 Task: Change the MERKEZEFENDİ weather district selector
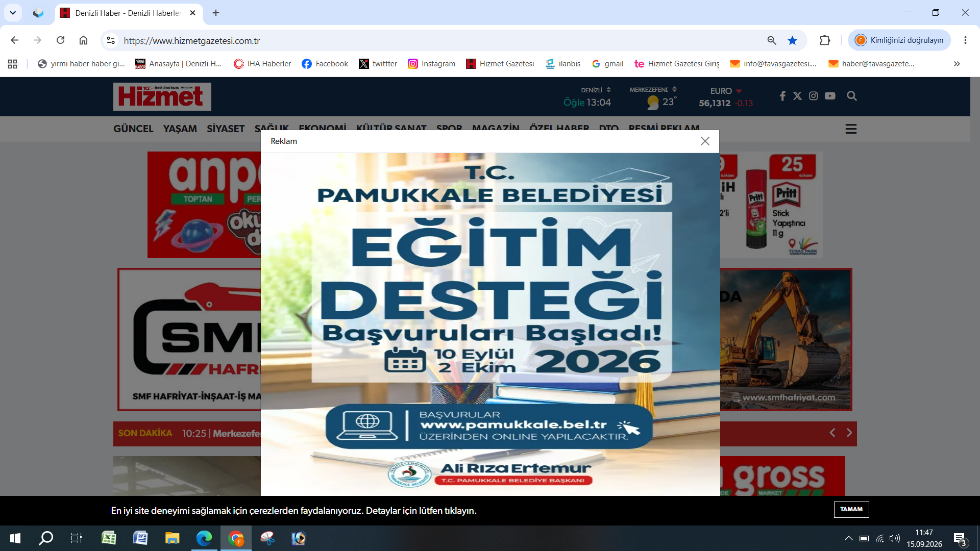tap(653, 90)
